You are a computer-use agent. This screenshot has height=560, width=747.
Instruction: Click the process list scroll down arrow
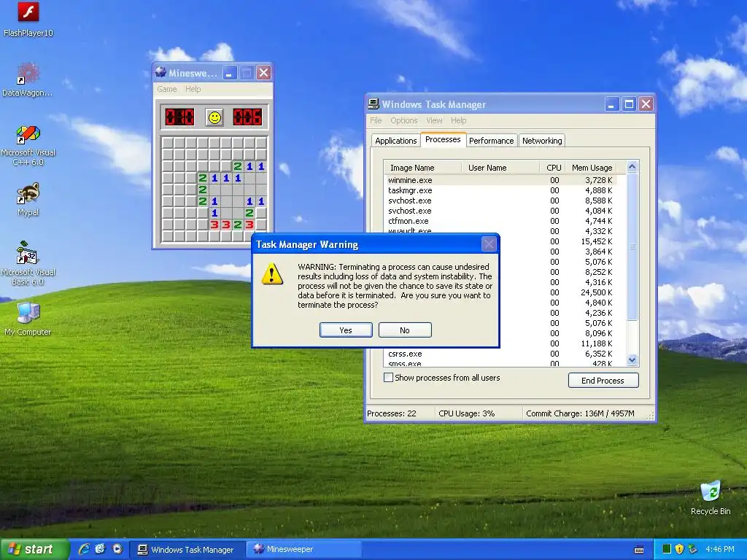tap(632, 360)
